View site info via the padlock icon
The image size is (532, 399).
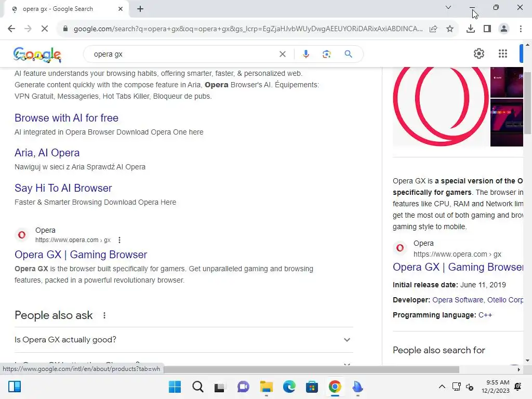point(65,29)
